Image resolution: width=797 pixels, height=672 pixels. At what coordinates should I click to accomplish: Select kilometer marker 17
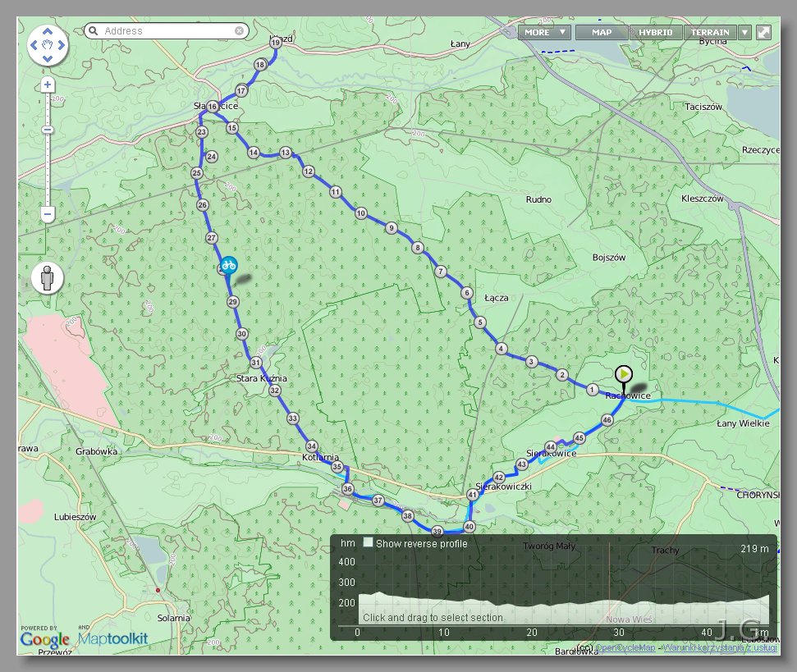point(241,91)
